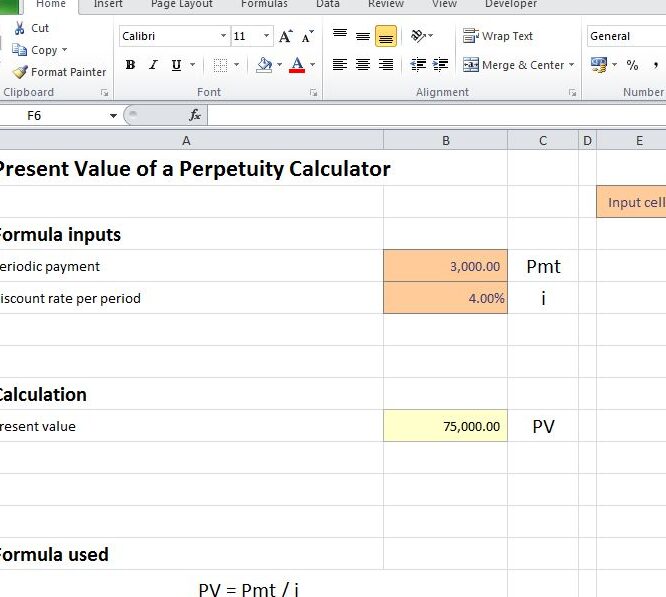Click the Copy button
The image size is (666, 597).
pyautogui.click(x=36, y=50)
